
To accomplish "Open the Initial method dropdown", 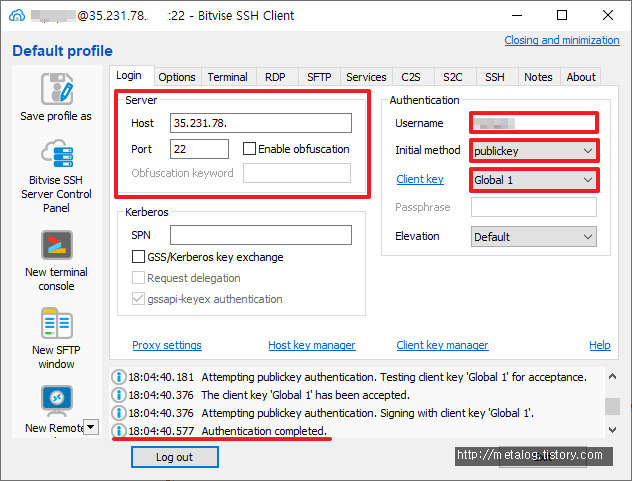I will (x=534, y=151).
